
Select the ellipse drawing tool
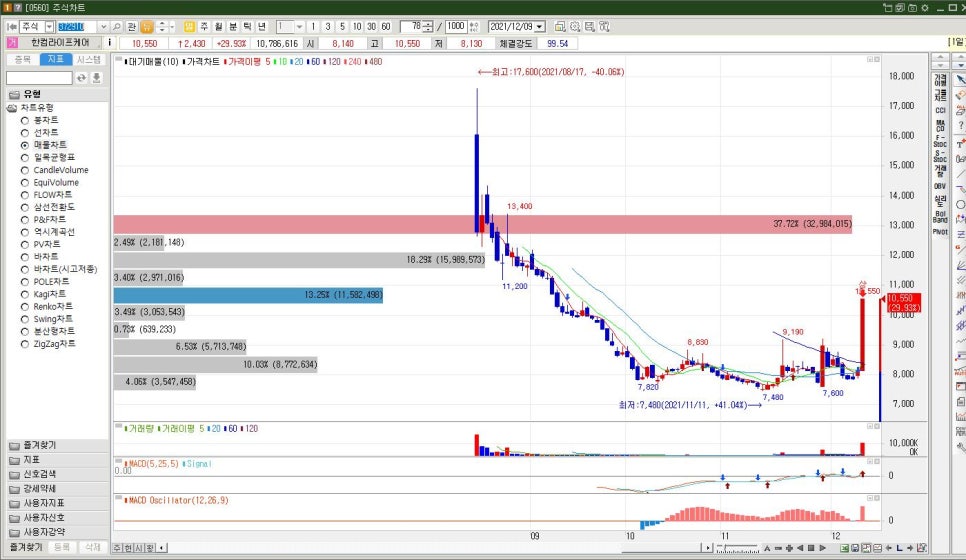pyautogui.click(x=960, y=205)
